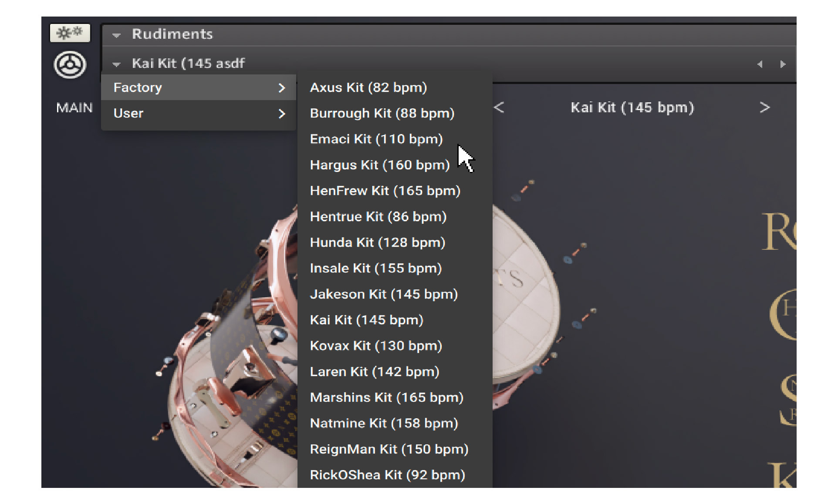Click the small previous preset arrow
838x504 pixels.
coord(760,64)
